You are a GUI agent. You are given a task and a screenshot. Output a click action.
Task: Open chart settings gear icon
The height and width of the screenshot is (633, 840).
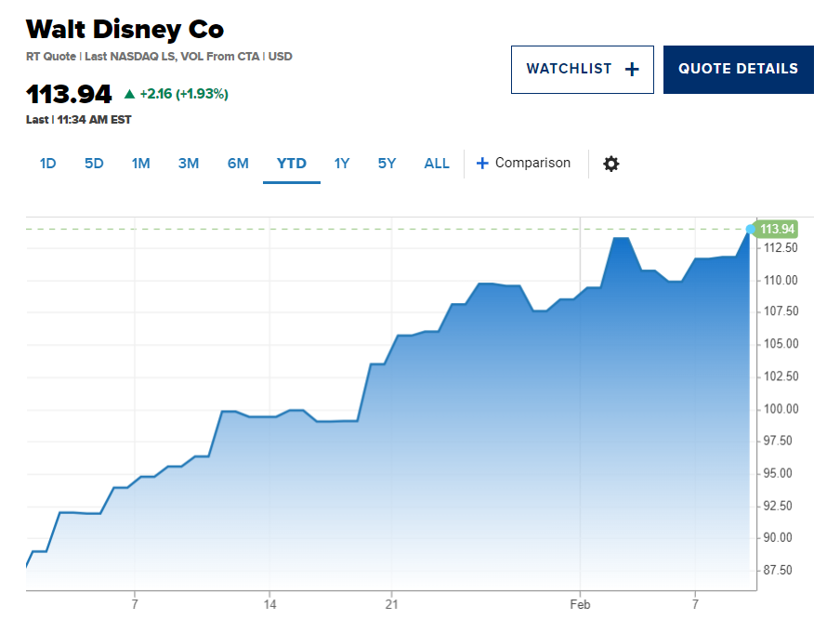[x=610, y=164]
